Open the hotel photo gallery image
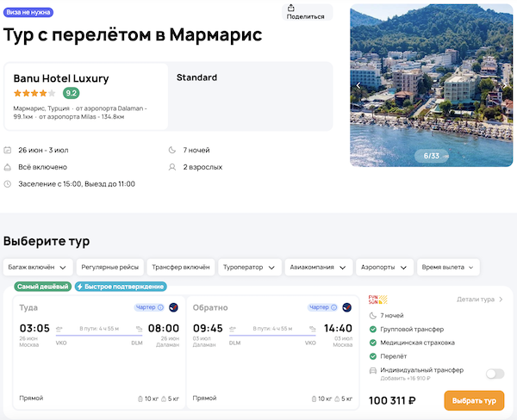Viewport: 517px width, 420px height. pos(431,77)
